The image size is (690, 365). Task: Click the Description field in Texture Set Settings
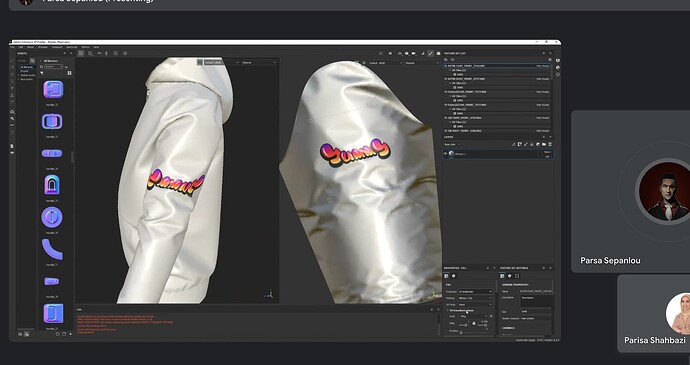coord(536,301)
